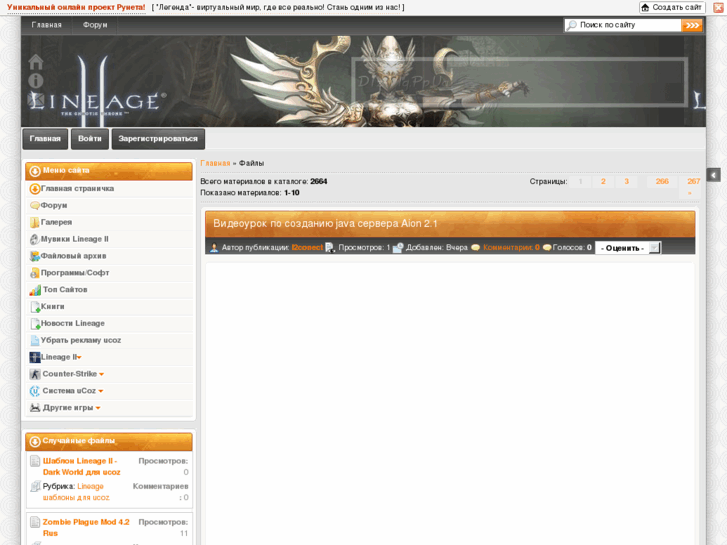Click the Другие игры gamepad icon
The image size is (727, 545).
(x=35, y=408)
